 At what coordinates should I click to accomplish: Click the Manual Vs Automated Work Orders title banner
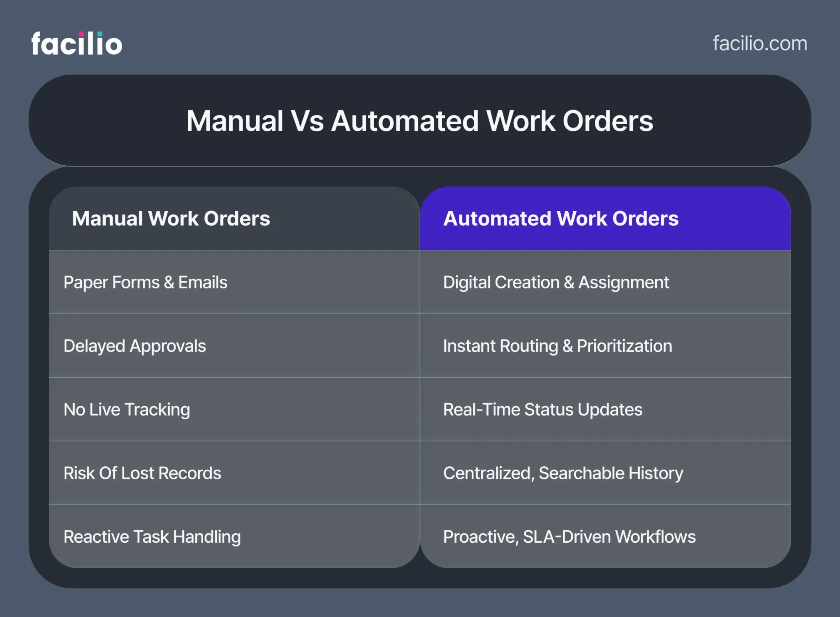click(420, 121)
